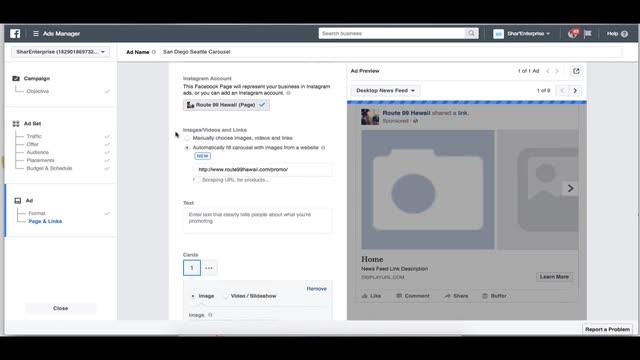
Task: Select Manually choose images, videos and links
Action: click(187, 138)
